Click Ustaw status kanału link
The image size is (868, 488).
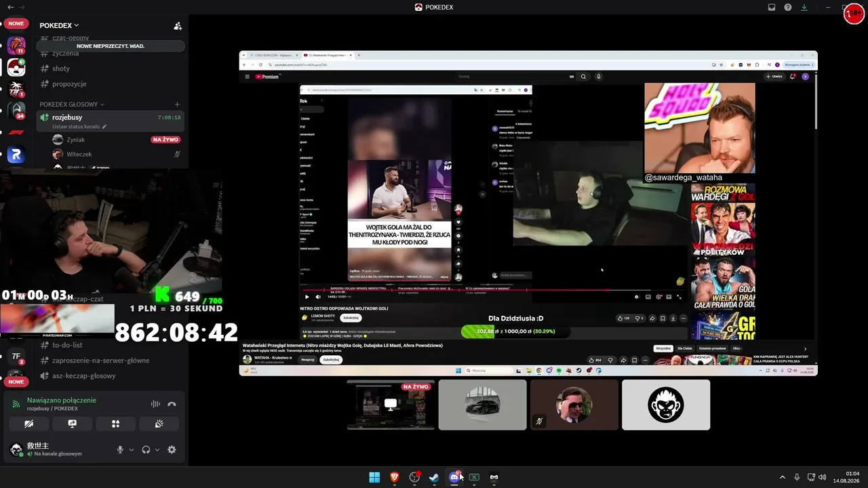(79, 127)
